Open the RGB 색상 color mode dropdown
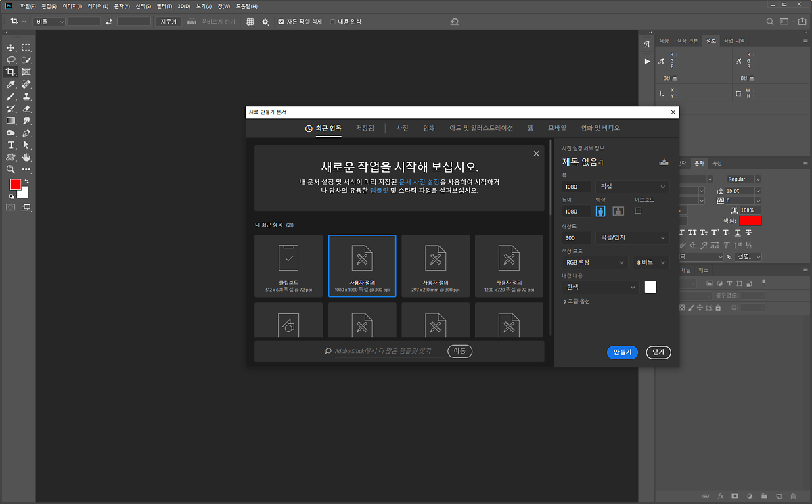812x504 pixels. tap(595, 262)
